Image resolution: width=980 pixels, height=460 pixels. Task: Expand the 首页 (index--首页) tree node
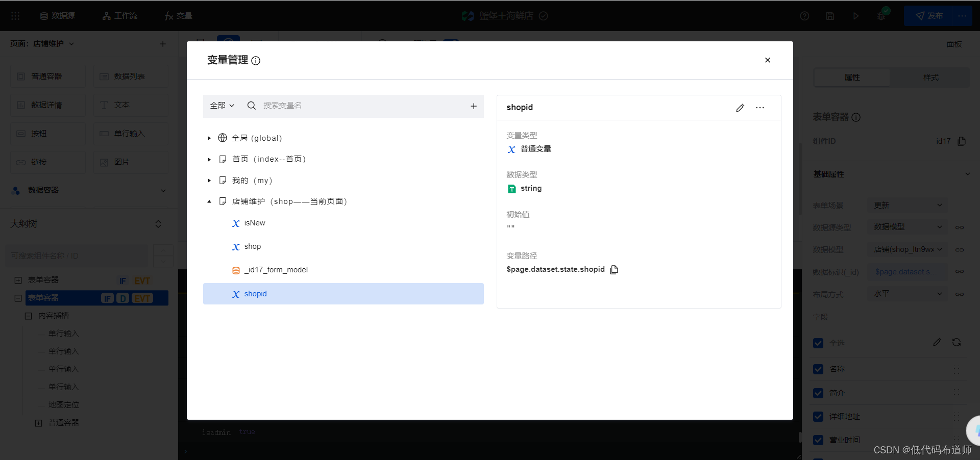click(209, 160)
